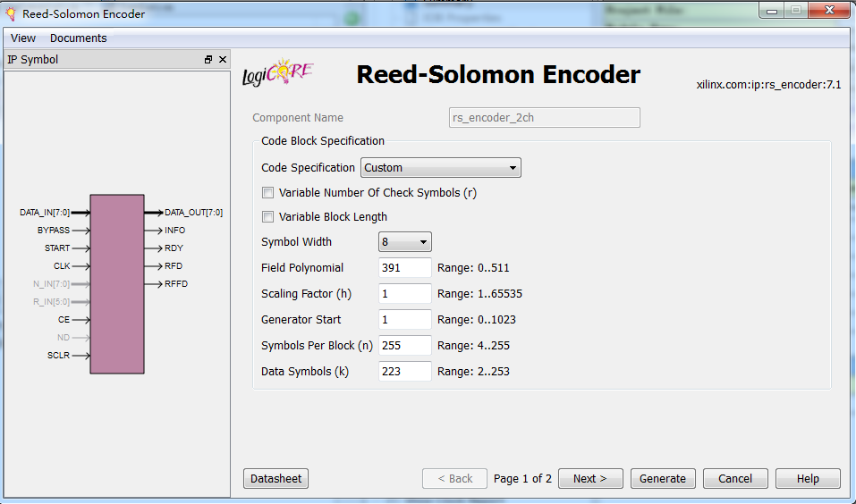The width and height of the screenshot is (856, 504).
Task: Click the Generate button
Action: pyautogui.click(x=663, y=478)
